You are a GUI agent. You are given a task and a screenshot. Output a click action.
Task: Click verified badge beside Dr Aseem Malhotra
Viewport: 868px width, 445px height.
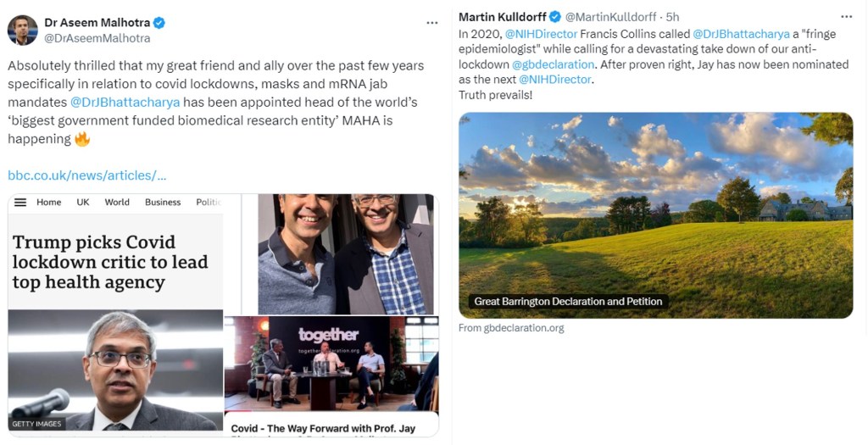tap(159, 23)
